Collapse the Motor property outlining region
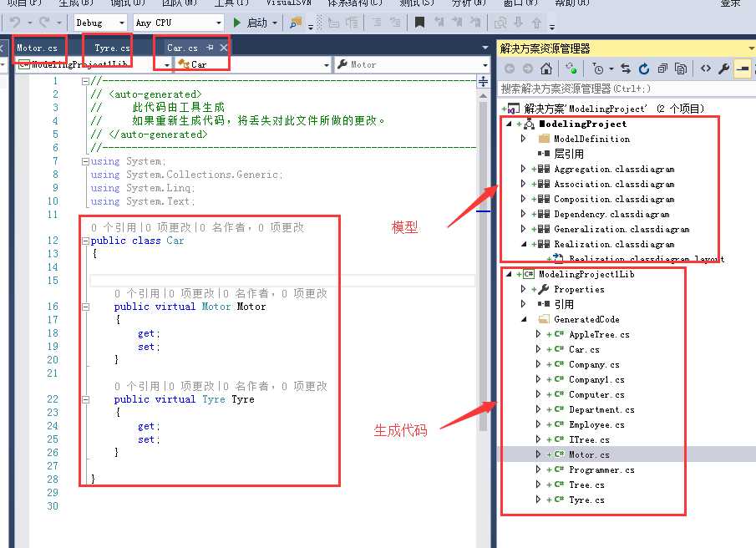The height and width of the screenshot is (548, 756). tap(85, 307)
